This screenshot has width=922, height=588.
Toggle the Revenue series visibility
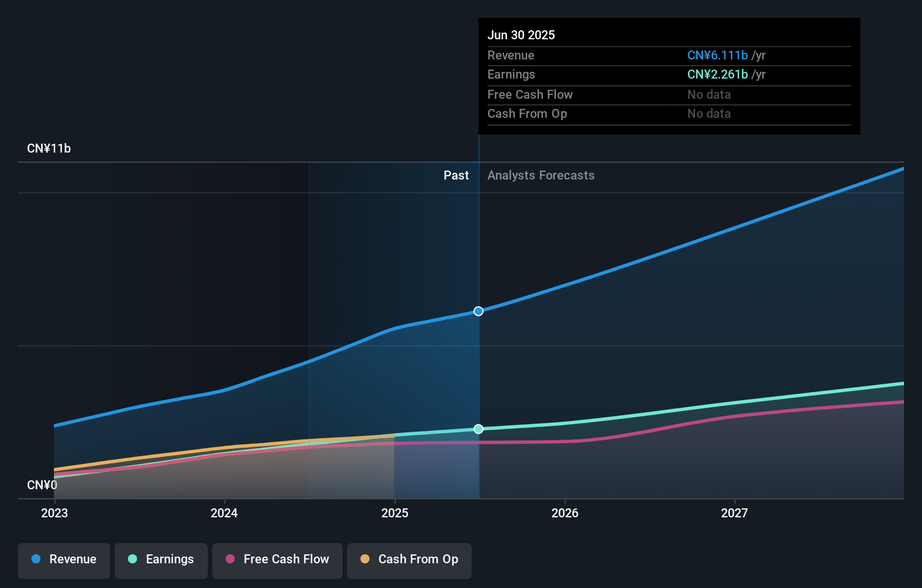63,559
